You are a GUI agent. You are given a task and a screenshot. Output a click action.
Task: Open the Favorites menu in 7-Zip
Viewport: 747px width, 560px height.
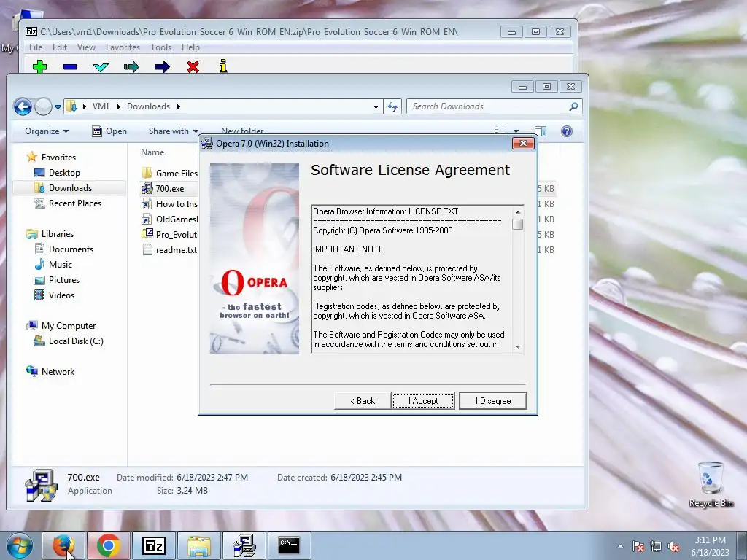pos(123,47)
